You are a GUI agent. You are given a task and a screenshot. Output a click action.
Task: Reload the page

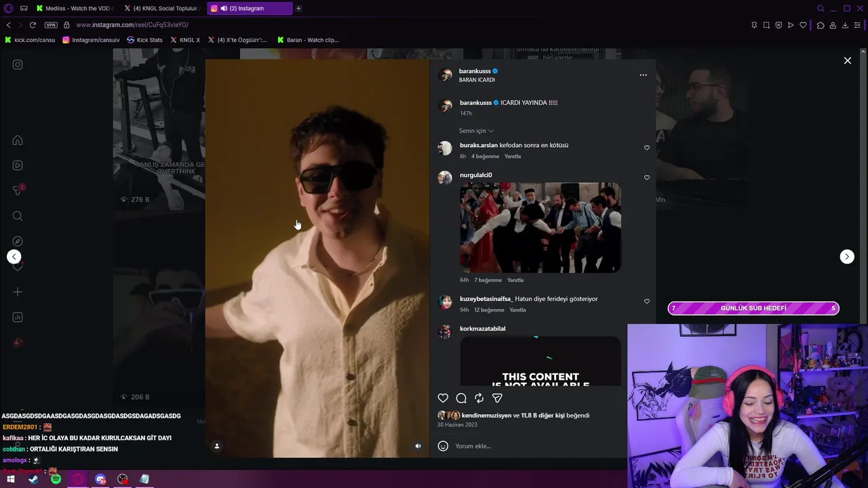[32, 25]
